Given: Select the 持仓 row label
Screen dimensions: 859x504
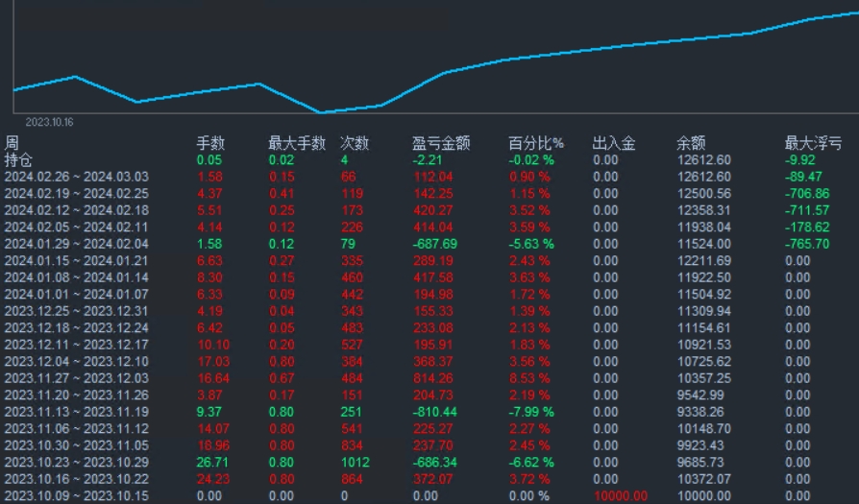Looking at the screenshot, I should pos(18,160).
